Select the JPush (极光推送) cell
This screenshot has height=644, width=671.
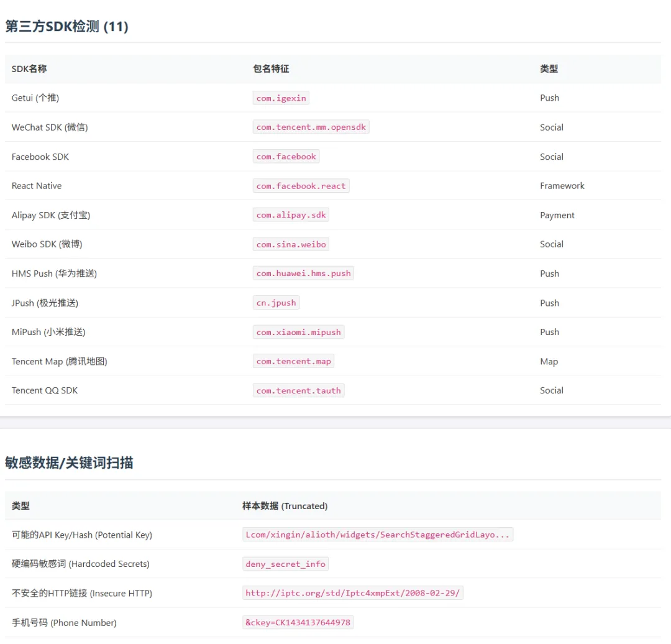pyautogui.click(x=45, y=303)
